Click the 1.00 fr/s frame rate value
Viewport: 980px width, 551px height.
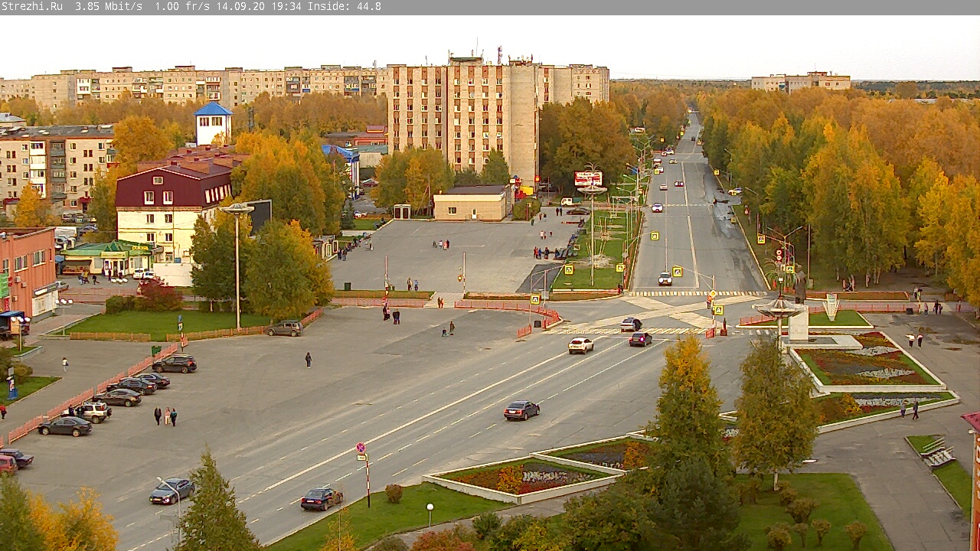coord(182,7)
